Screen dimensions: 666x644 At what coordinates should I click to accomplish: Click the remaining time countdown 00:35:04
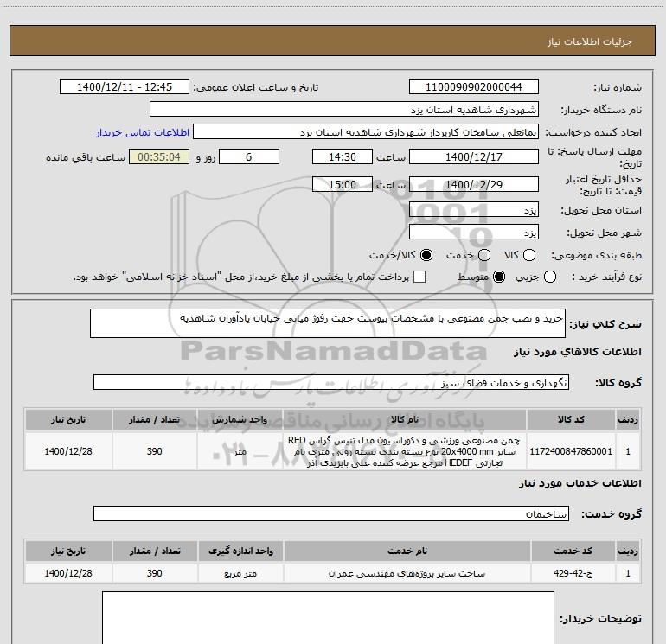[x=159, y=156]
